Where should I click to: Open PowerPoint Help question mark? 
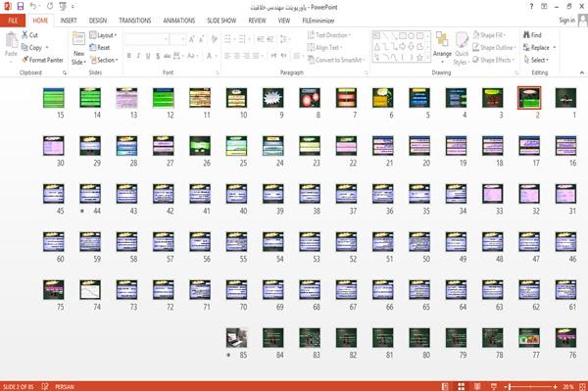[x=531, y=7]
